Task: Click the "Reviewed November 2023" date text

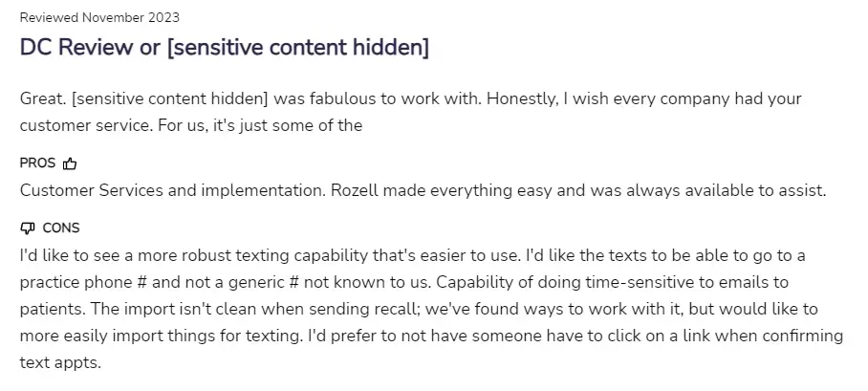Action: pyautogui.click(x=99, y=17)
